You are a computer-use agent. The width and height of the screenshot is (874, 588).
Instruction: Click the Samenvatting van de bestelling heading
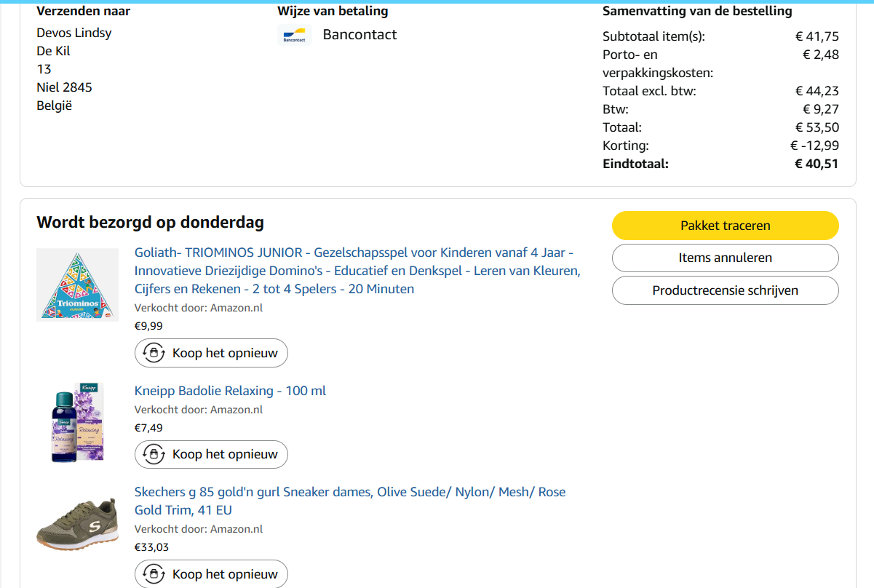click(x=697, y=11)
